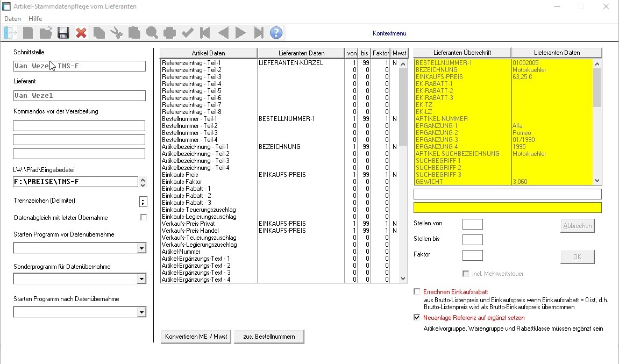Jump to first record icon
619x364 pixels.
pyautogui.click(x=205, y=33)
